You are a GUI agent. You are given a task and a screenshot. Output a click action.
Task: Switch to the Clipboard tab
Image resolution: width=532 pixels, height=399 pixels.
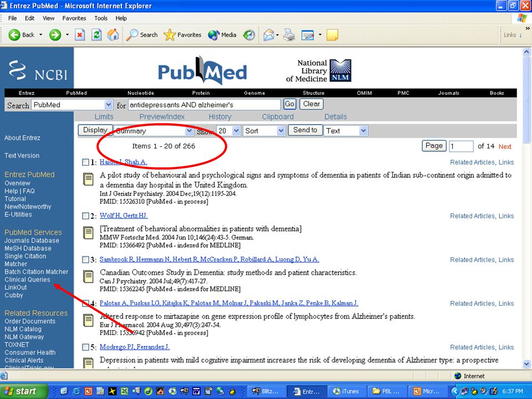coord(278,117)
